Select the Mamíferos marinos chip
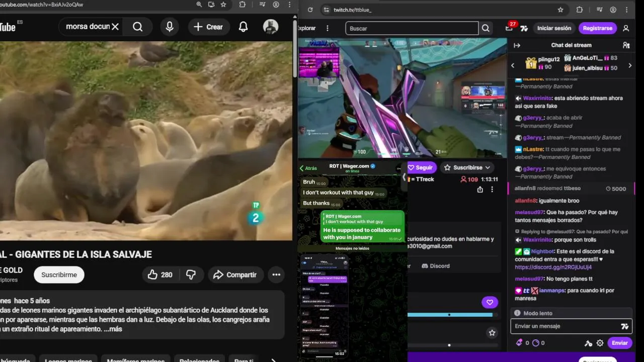The width and height of the screenshot is (644, 362). click(136, 359)
